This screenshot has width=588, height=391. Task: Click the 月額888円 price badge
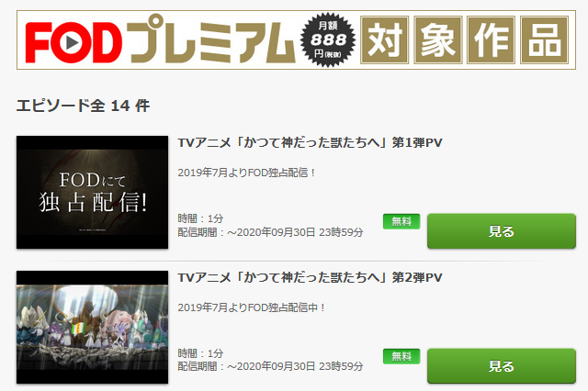pyautogui.click(x=328, y=39)
